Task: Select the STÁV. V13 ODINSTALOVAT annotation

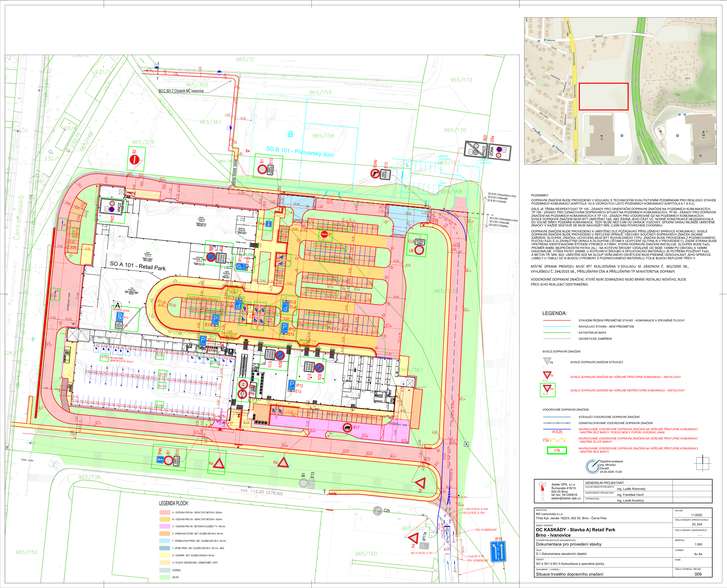Action: [486, 530]
